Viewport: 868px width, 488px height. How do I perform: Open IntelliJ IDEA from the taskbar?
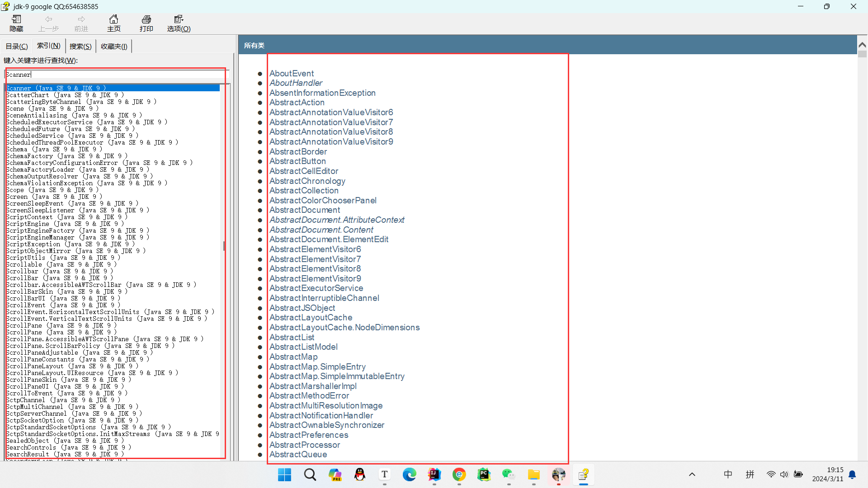pos(434,474)
